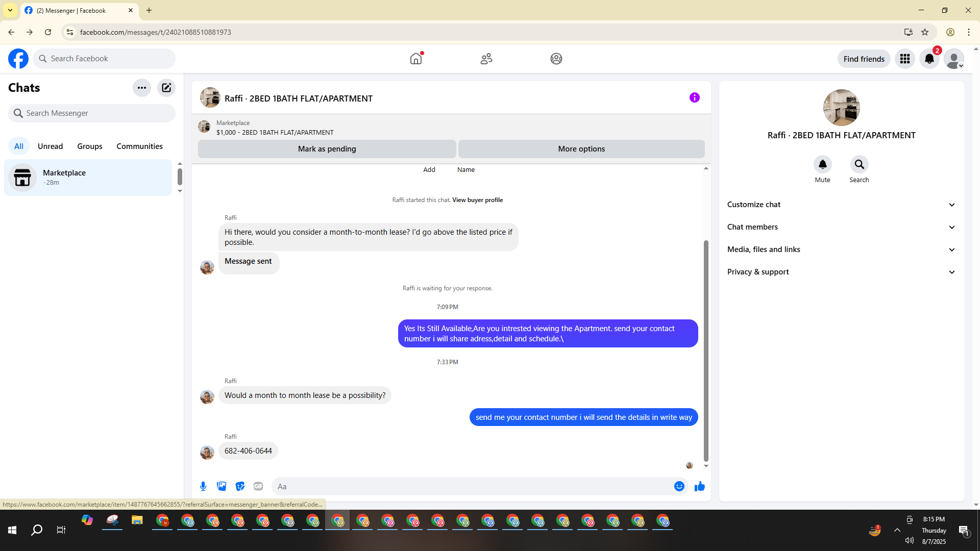Open the listing thumbnail in right panel
Image resolution: width=980 pixels, height=551 pixels.
point(841,108)
